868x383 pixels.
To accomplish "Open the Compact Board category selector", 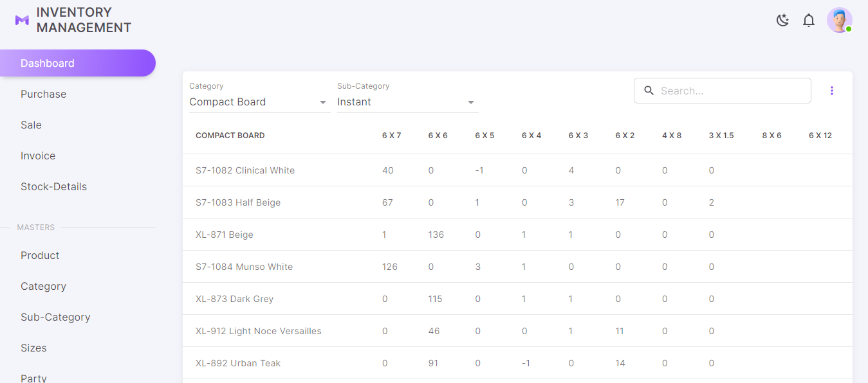I will tap(260, 102).
